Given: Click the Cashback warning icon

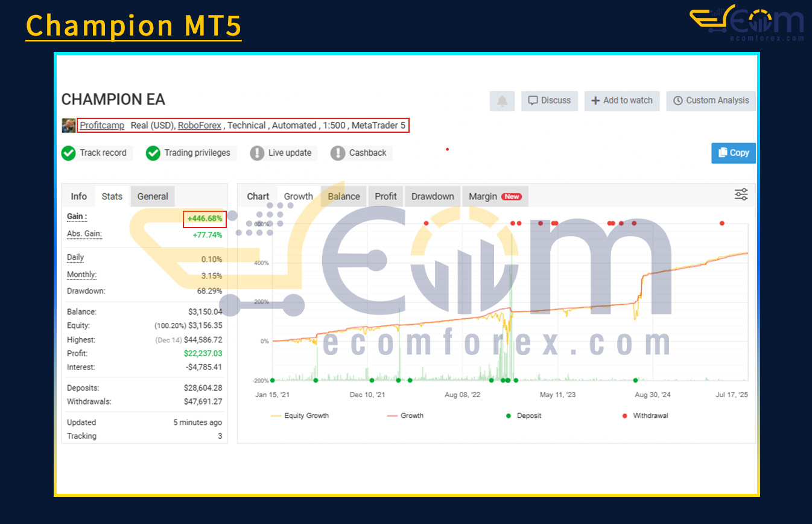Looking at the screenshot, I should coord(338,153).
